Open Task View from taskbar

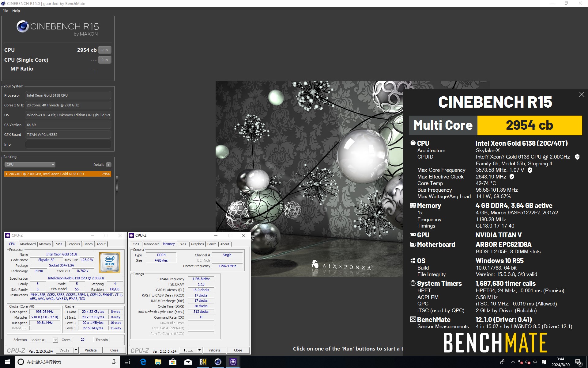click(127, 362)
